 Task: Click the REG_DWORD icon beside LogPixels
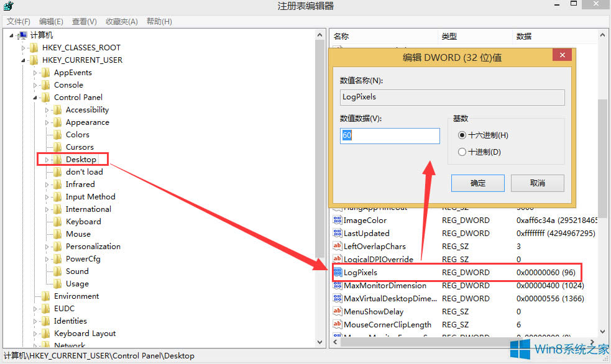(x=338, y=272)
